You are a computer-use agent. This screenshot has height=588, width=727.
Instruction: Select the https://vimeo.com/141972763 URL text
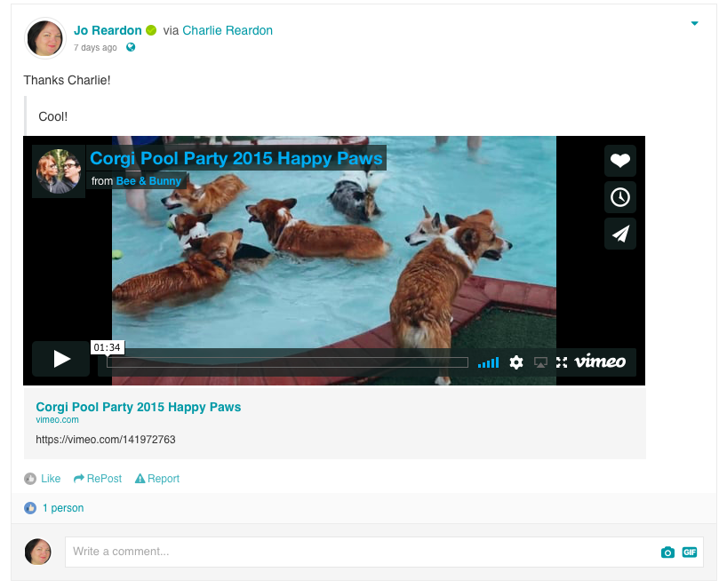point(106,440)
